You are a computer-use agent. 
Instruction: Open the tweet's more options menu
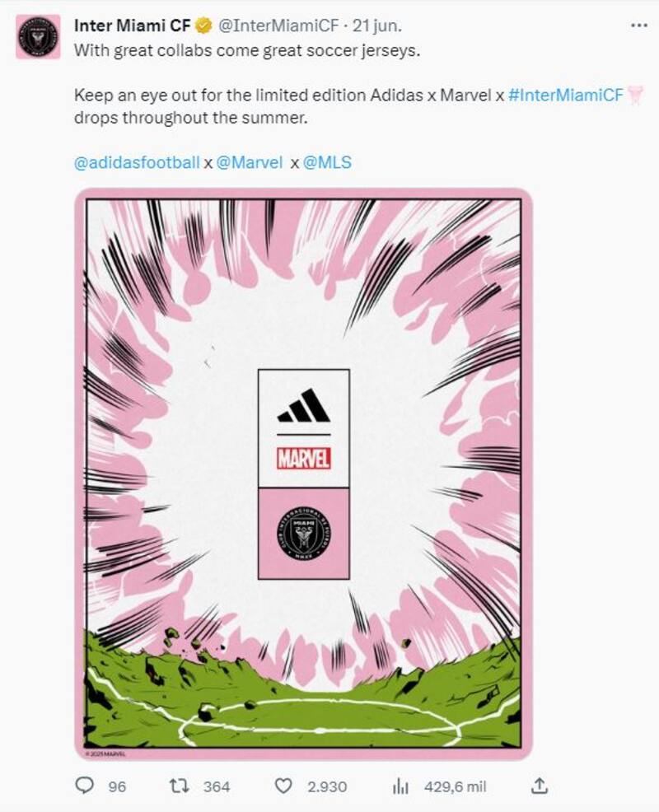638,26
